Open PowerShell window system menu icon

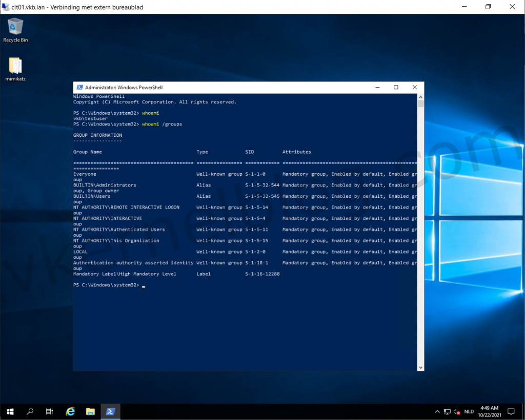pos(79,88)
